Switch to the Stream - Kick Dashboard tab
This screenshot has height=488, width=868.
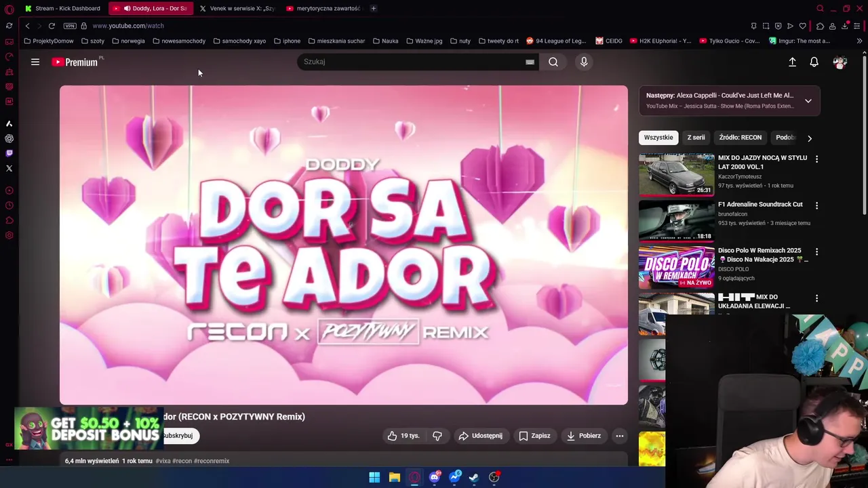tap(62, 8)
